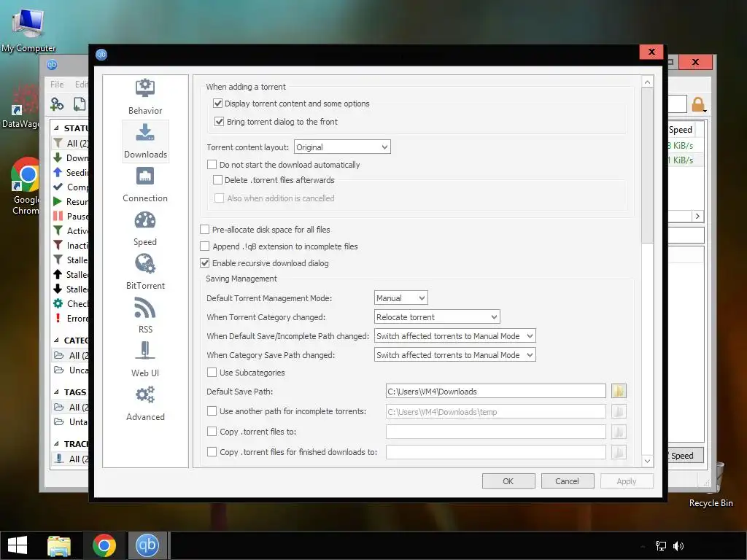Enable Do not start the download automatically
This screenshot has width=747, height=560.
click(x=212, y=165)
